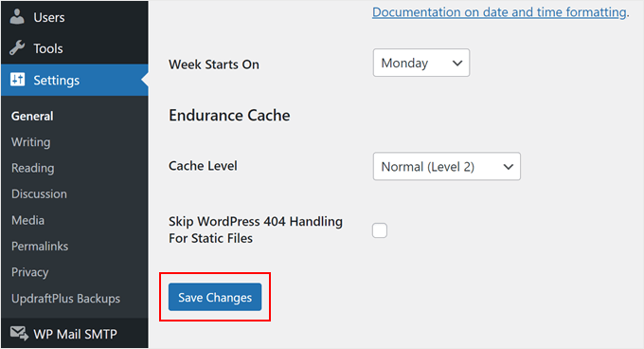Viewport: 644px width, 349px height.
Task: Open Discussion settings page
Action: (39, 194)
